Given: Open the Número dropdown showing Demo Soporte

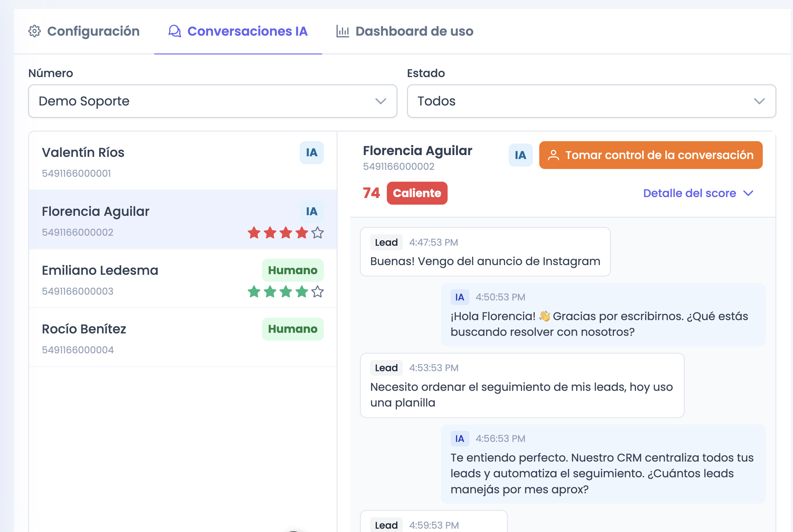Looking at the screenshot, I should coord(213,101).
